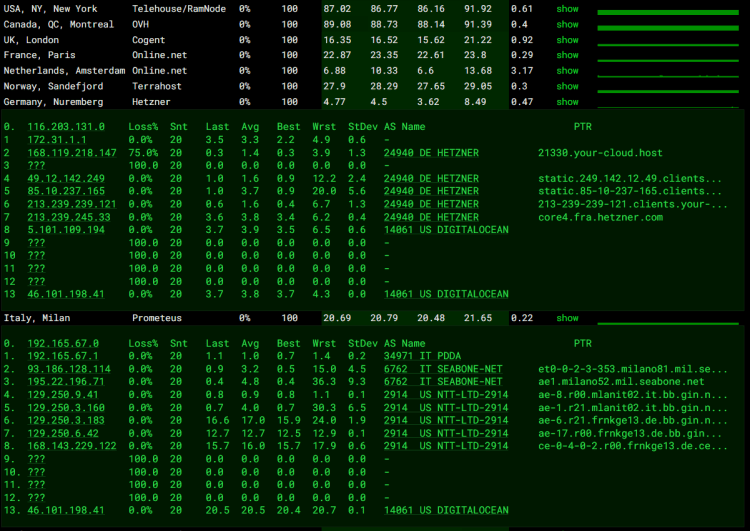Expand France, Paris details with show
Viewport: 750px width, 531px height.
tap(567, 55)
